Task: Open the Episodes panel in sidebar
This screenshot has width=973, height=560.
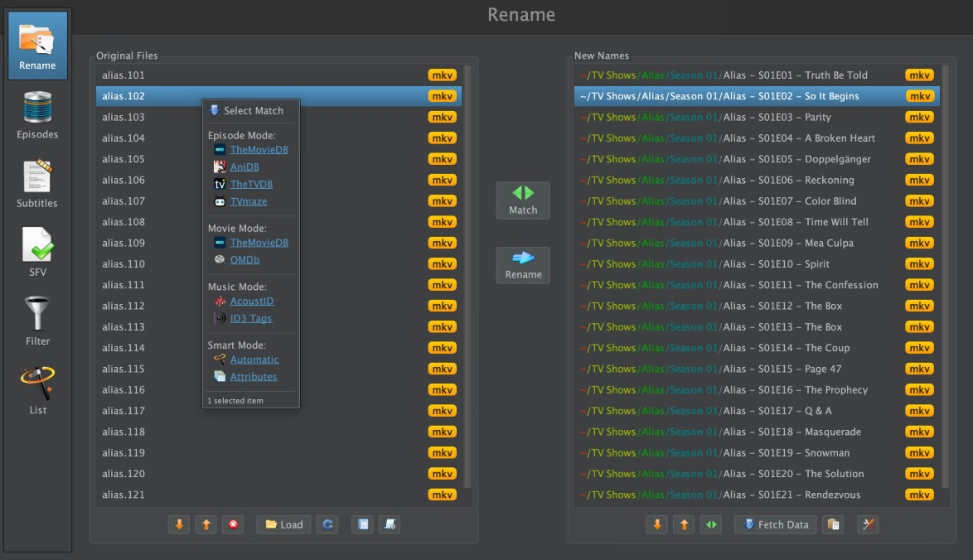Action: click(37, 114)
